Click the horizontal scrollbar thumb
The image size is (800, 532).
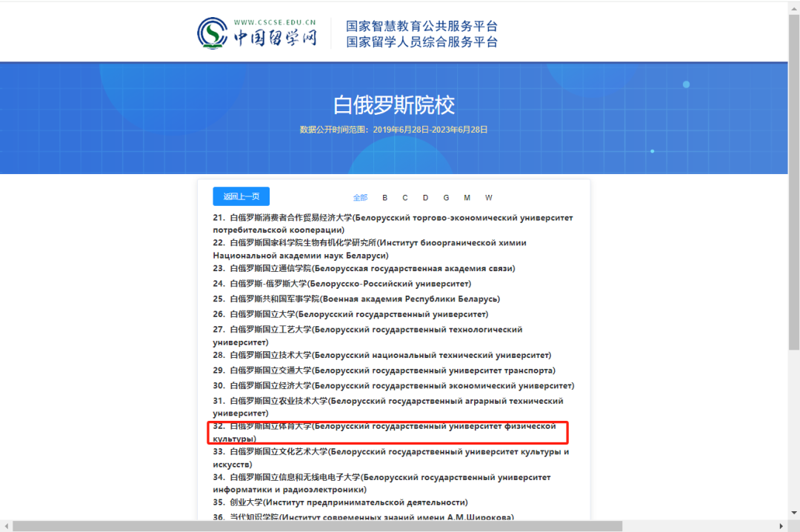317,526
